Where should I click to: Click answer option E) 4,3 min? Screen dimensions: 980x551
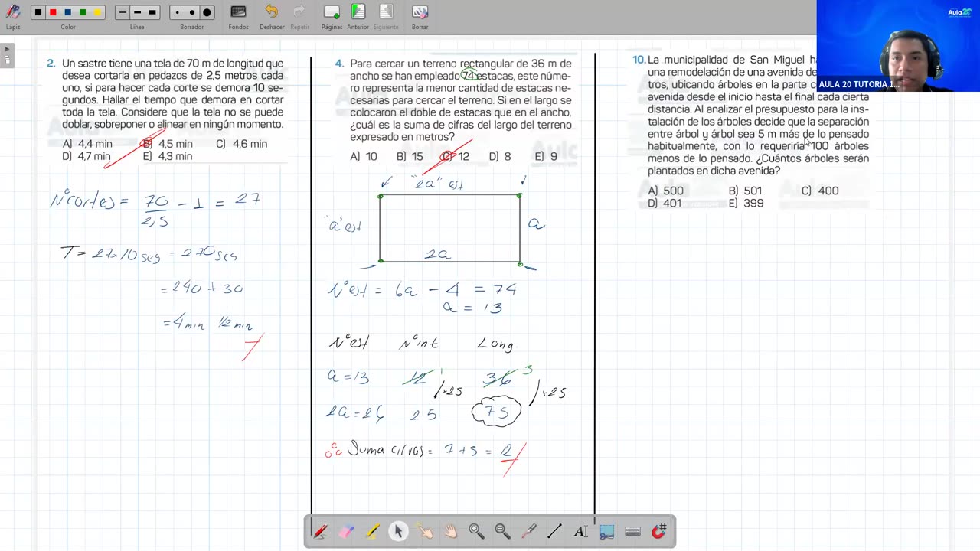[168, 156]
